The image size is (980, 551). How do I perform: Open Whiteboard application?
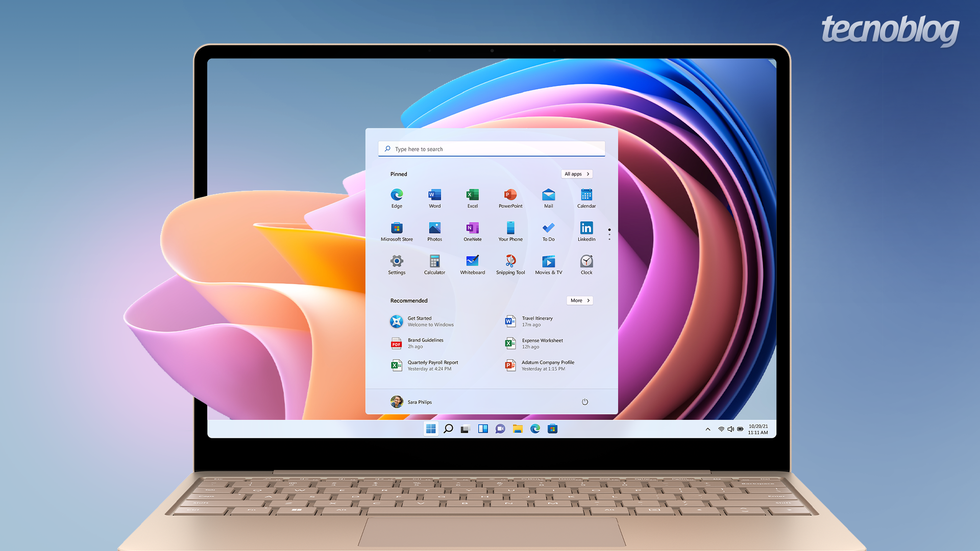click(472, 262)
